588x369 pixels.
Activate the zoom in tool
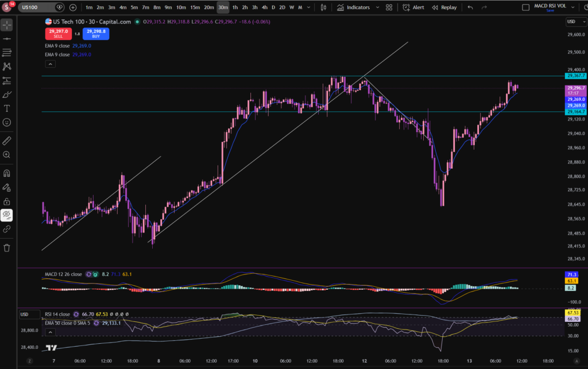coord(7,155)
